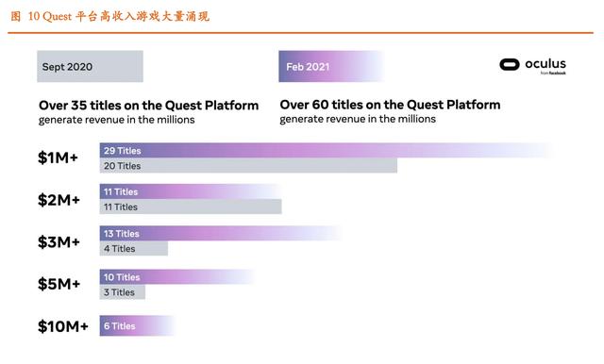Click the gray 11 Titles bar
The height and width of the screenshot is (364, 604).
pyautogui.click(x=191, y=207)
